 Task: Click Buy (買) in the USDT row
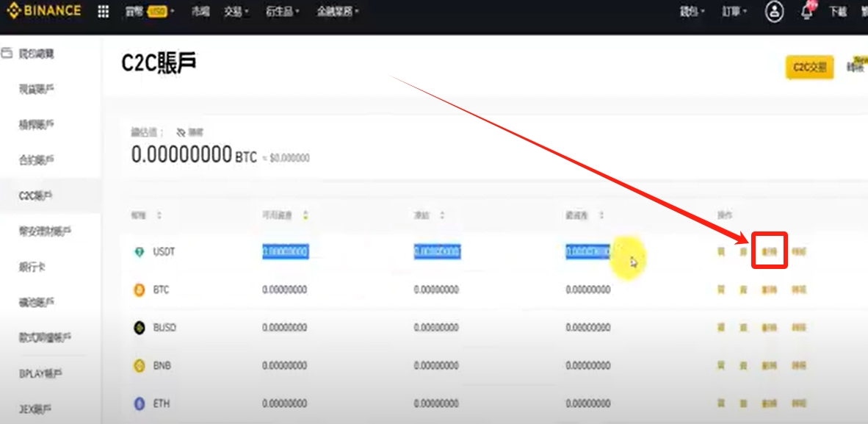(720, 251)
